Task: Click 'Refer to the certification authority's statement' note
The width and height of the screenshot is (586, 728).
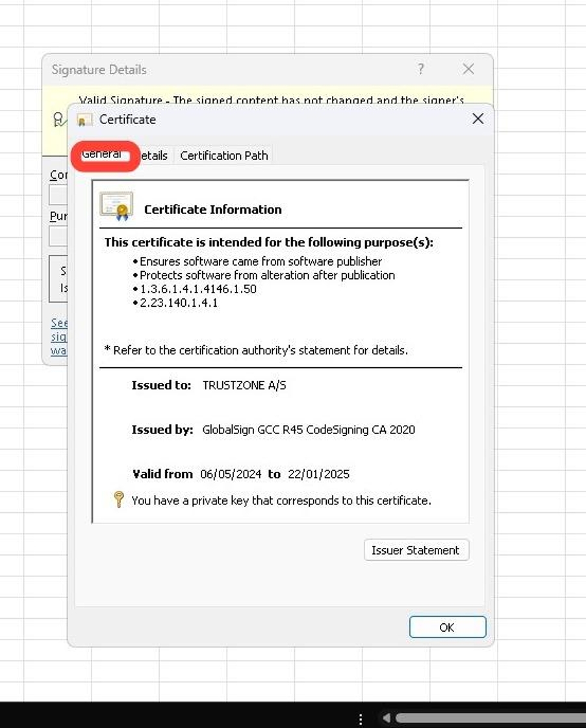Action: point(256,350)
